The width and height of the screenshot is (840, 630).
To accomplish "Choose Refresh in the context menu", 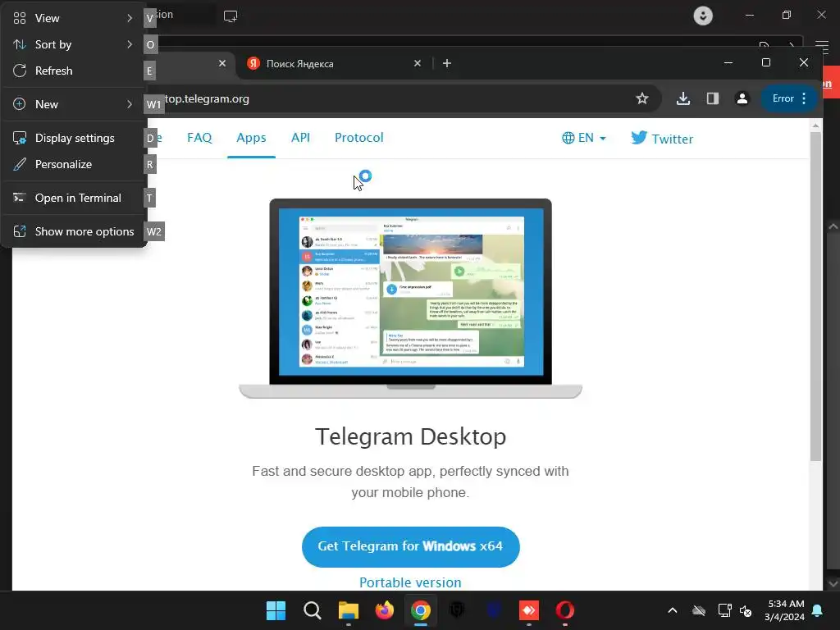I will click(73, 71).
